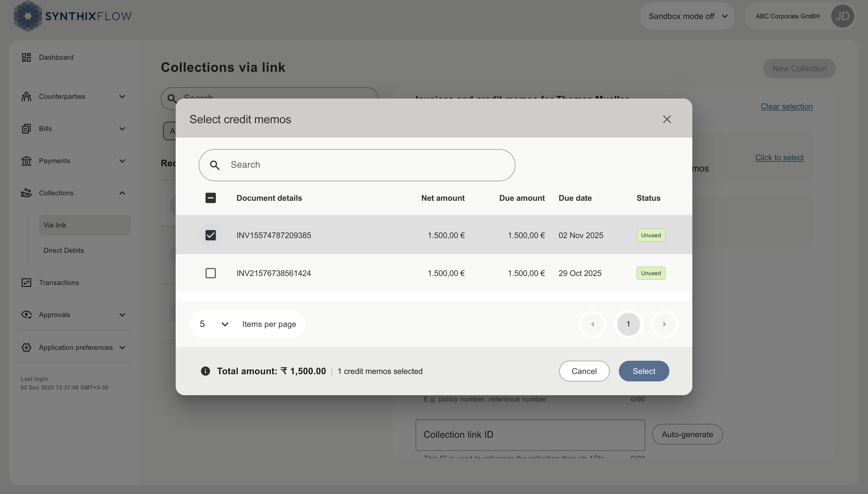Open the Payments sidebar item
Viewport: 868px width, 494px height.
tap(55, 161)
